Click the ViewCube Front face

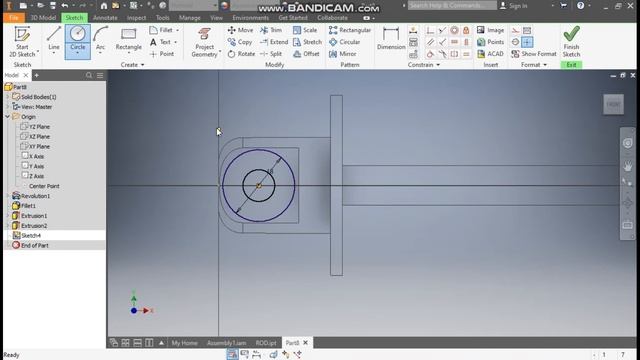point(613,104)
